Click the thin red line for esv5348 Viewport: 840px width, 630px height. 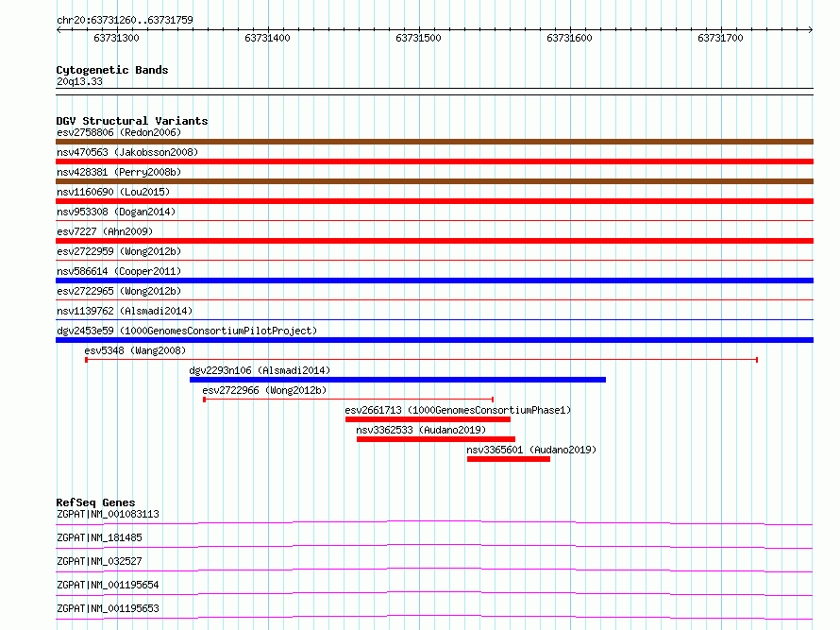(x=422, y=360)
